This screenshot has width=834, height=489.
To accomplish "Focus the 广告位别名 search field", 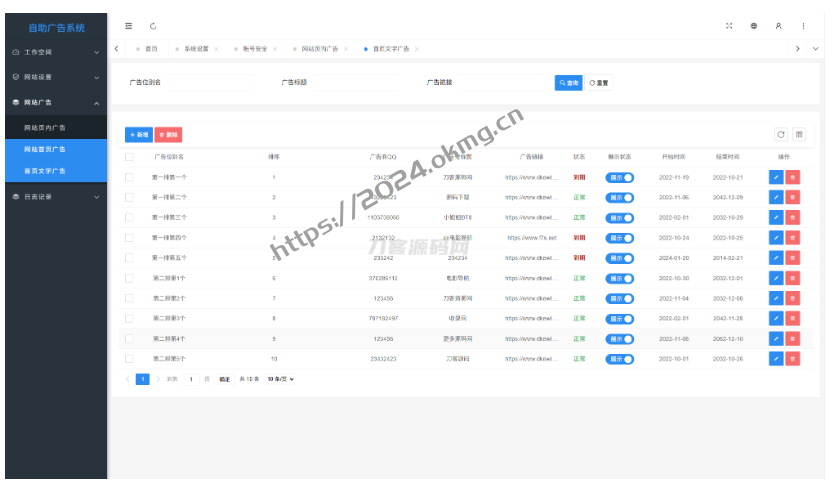I will tap(211, 83).
